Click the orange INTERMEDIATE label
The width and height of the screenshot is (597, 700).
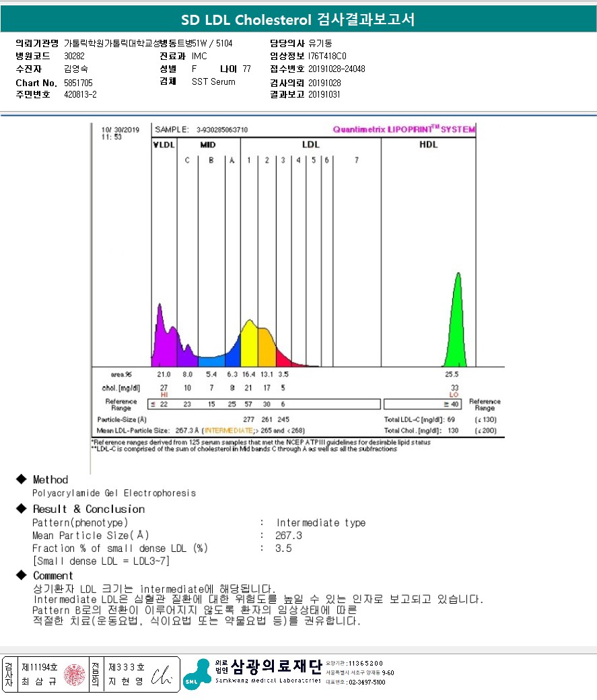click(x=229, y=431)
